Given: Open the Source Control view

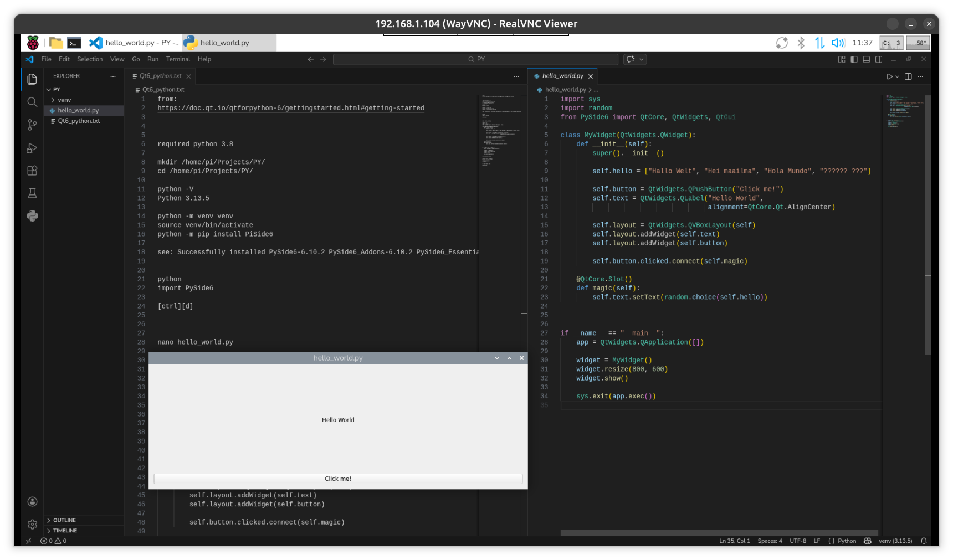Looking at the screenshot, I should (32, 125).
